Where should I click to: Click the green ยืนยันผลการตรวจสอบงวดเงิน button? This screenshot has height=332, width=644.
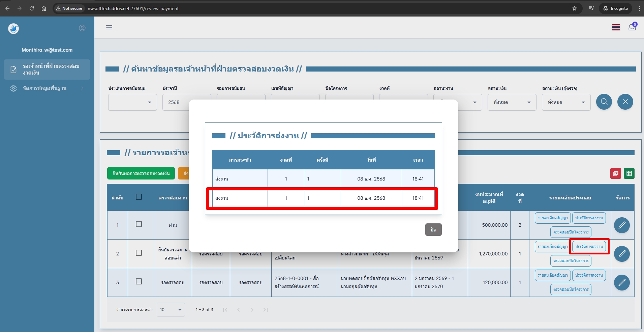point(141,173)
